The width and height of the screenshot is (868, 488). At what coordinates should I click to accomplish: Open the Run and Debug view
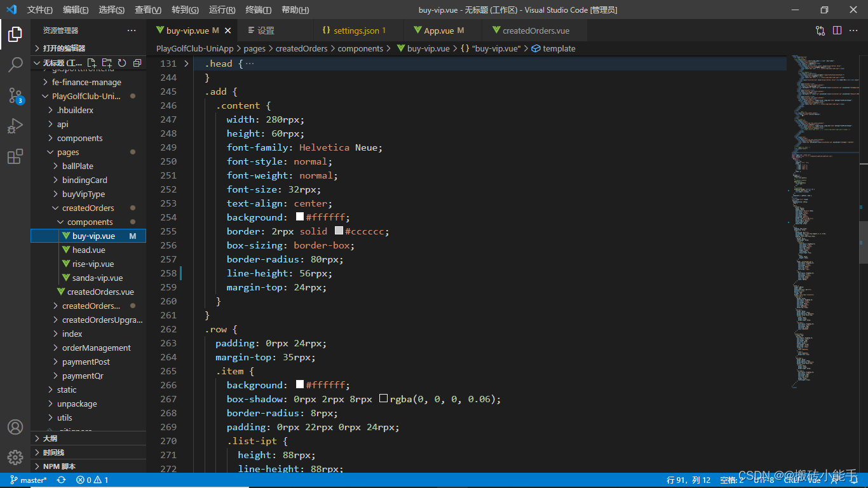pyautogui.click(x=15, y=126)
